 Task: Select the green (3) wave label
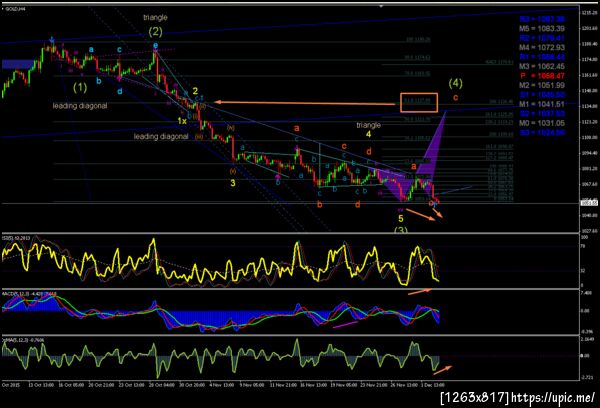(401, 230)
